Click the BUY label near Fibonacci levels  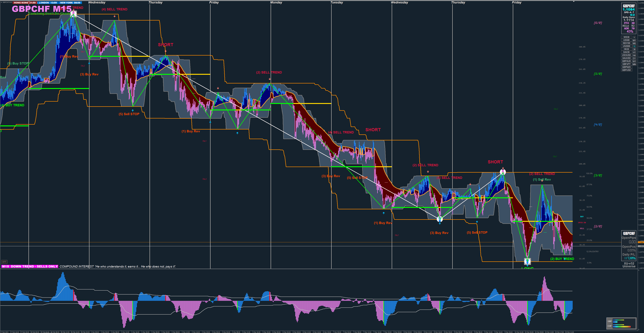coord(582,217)
